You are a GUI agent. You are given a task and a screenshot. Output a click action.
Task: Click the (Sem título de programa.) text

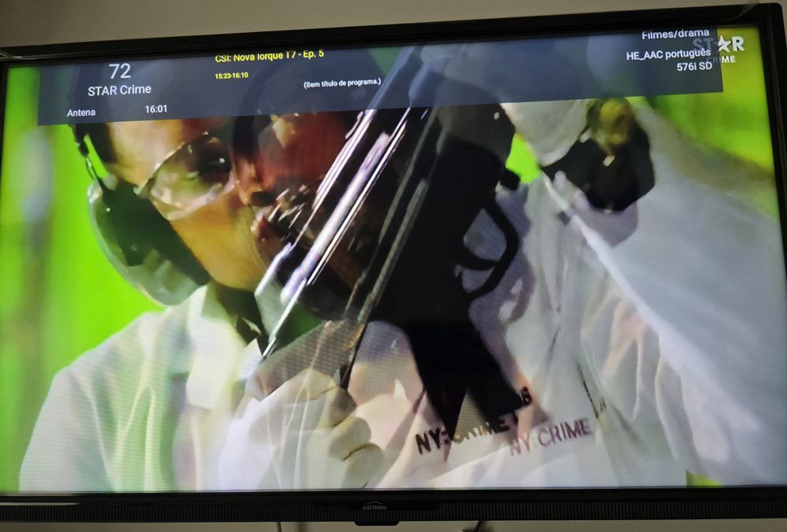[342, 83]
